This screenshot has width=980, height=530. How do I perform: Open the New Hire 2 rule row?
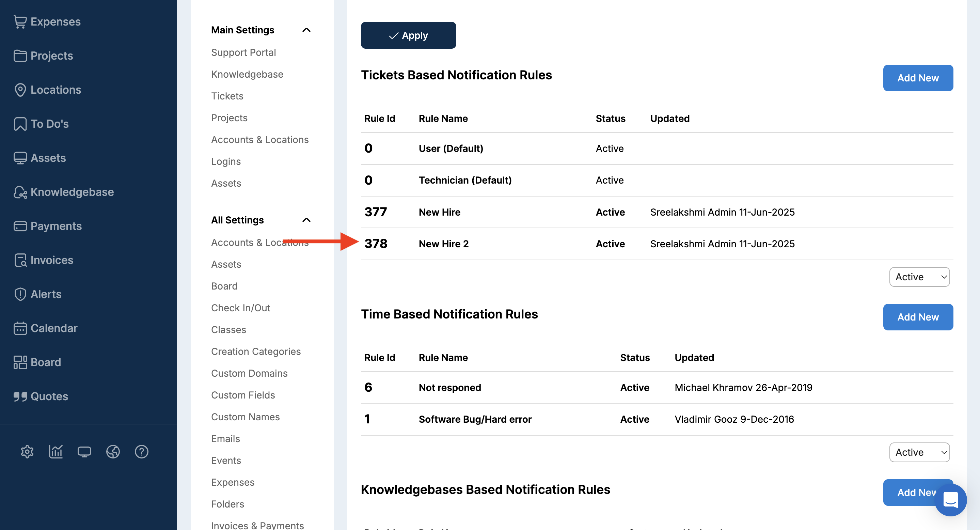[444, 244]
